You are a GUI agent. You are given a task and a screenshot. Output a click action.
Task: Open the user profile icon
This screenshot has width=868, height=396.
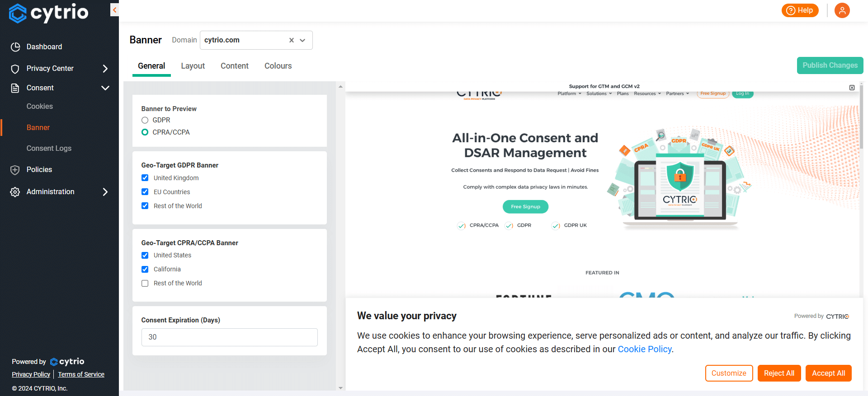coord(842,10)
